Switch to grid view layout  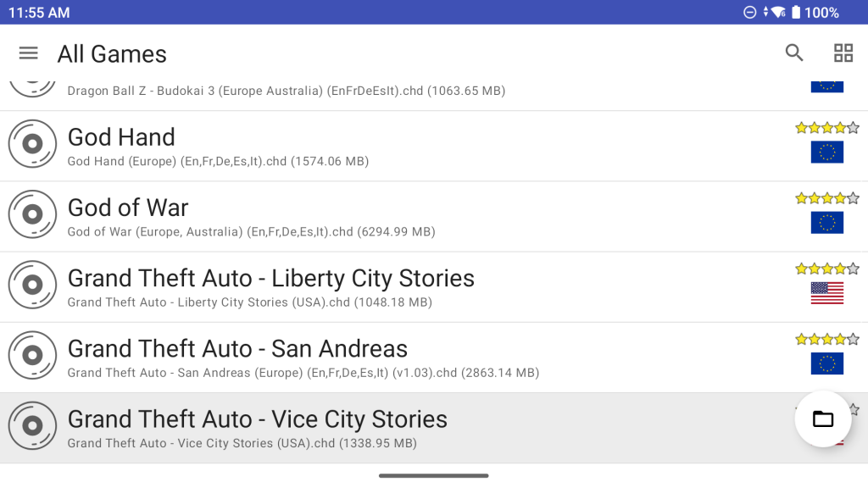pyautogui.click(x=843, y=53)
